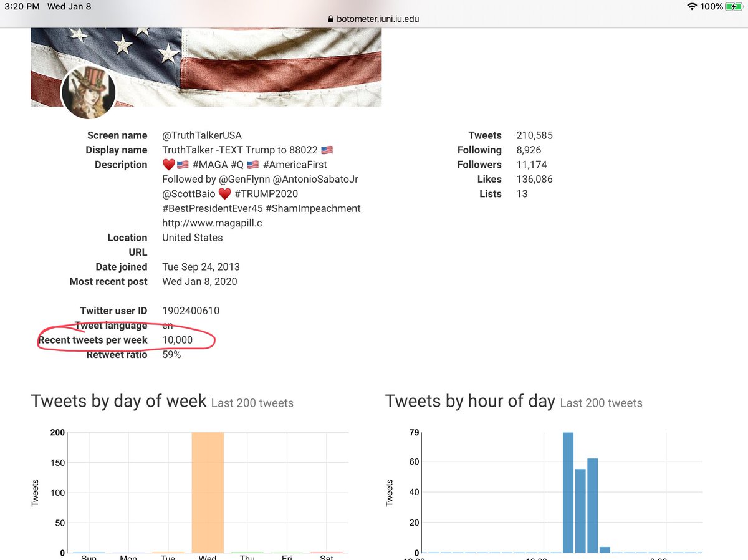748x560 pixels.
Task: Select the Lists count 13
Action: point(522,194)
